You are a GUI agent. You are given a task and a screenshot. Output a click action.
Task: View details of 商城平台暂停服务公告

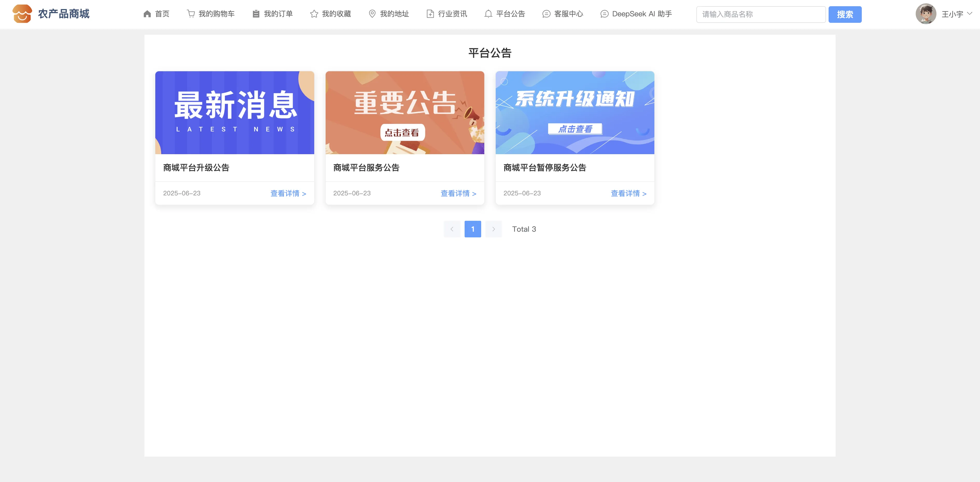coord(628,194)
